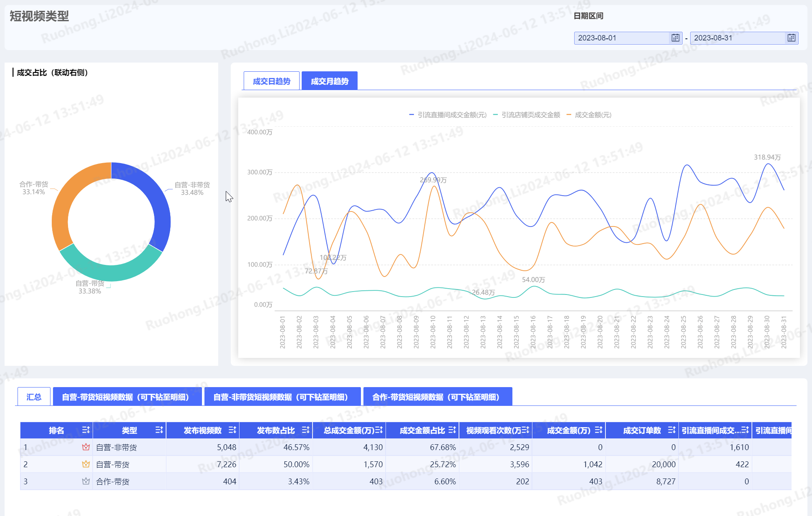Click sort icon beside 成交金额占比 header
Image resolution: width=812 pixels, height=516 pixels.
[x=452, y=430]
